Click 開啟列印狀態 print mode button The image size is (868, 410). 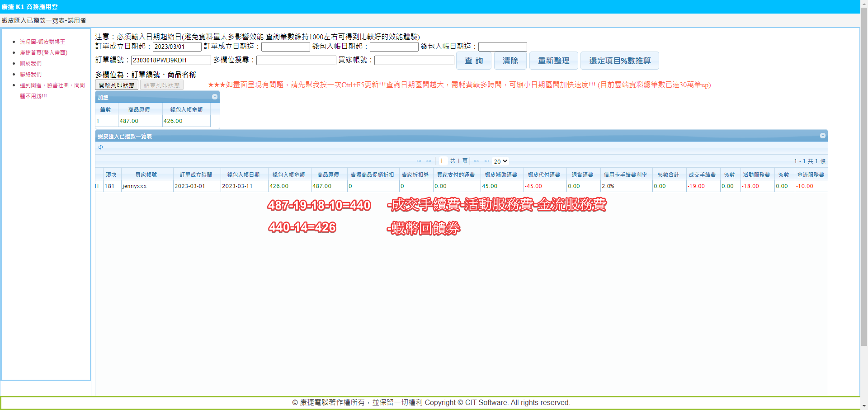point(117,85)
